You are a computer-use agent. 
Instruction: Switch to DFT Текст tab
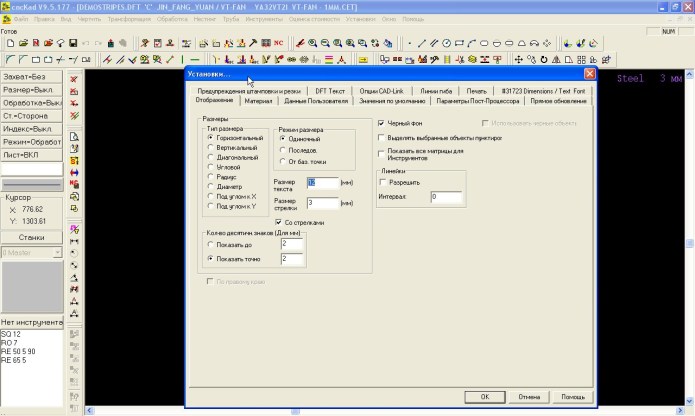point(330,91)
